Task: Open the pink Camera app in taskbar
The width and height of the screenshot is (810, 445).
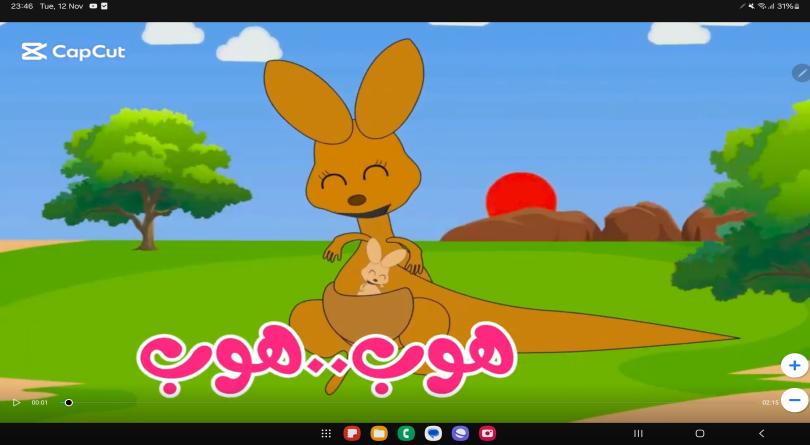Action: point(487,433)
